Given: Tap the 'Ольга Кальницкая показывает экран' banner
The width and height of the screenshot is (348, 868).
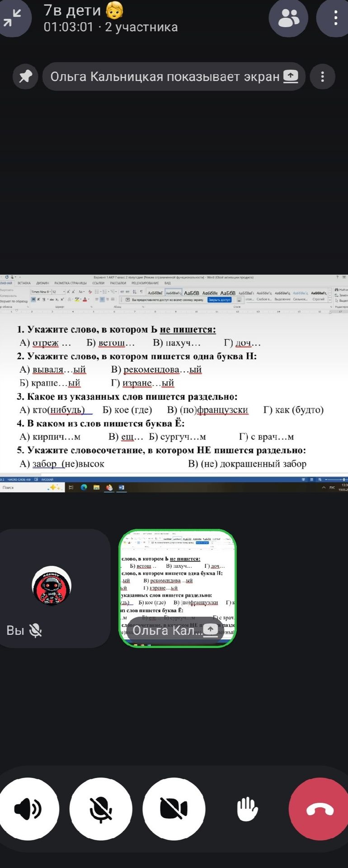Looking at the screenshot, I should click(x=174, y=76).
